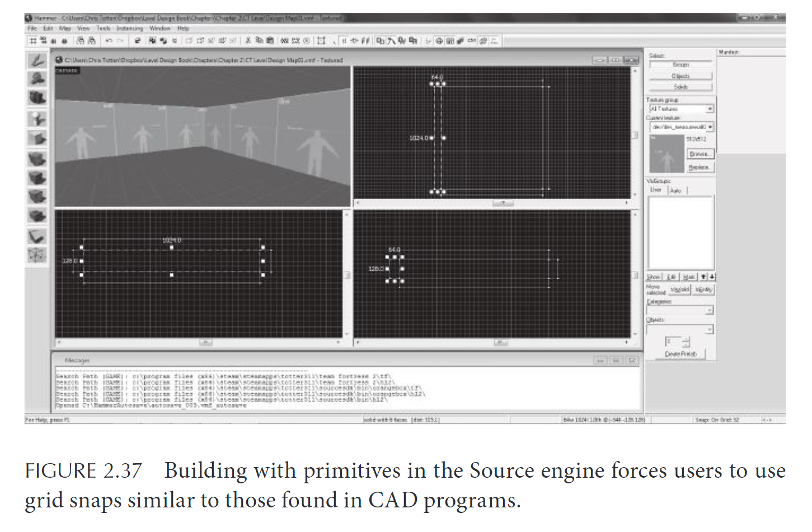Click the camera viewport label
Viewport: 812px width, 532px height.
tap(67, 71)
